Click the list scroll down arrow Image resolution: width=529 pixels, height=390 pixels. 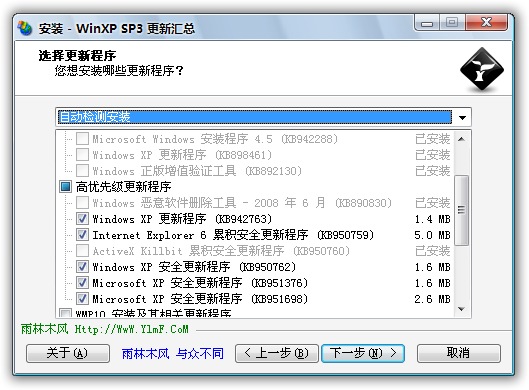[462, 309]
